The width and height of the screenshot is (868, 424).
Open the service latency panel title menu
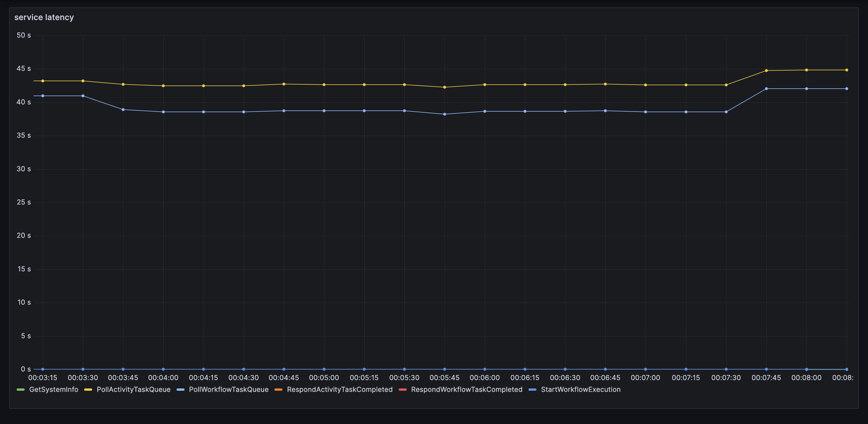[44, 17]
